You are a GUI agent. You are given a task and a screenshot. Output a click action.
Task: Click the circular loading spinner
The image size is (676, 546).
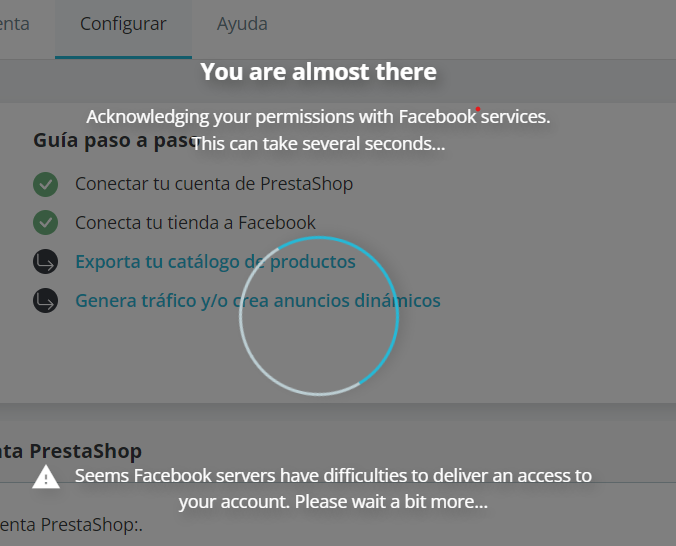319,316
